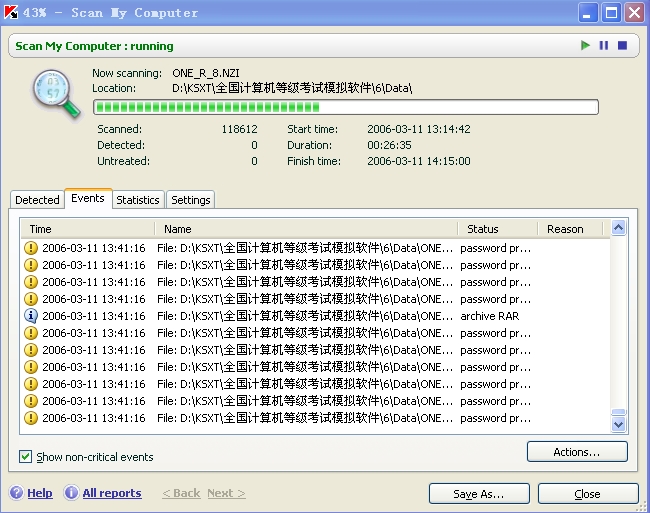
Task: Sort events by Reason column header
Action: pyautogui.click(x=570, y=229)
